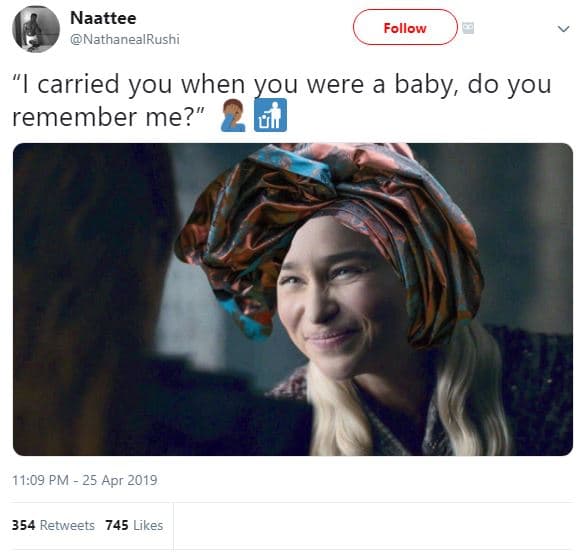Click the Likes label word
The image size is (580, 553).
148,525
